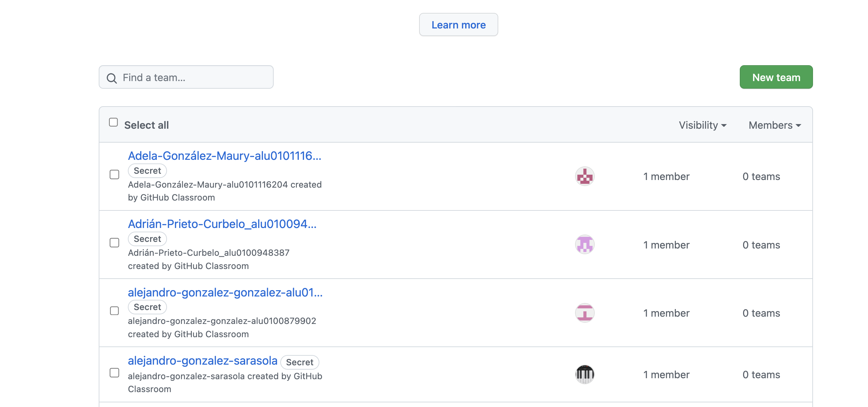Select the alejandro-gonzalez-sarasola team checkbox
868x407 pixels.
[114, 373]
